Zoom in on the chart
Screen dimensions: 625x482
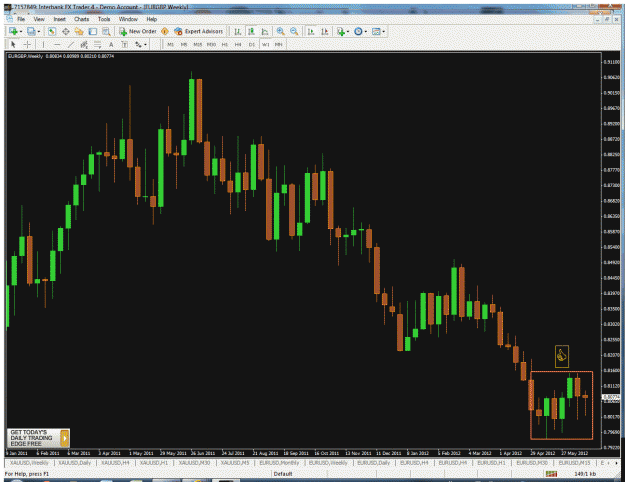point(281,31)
